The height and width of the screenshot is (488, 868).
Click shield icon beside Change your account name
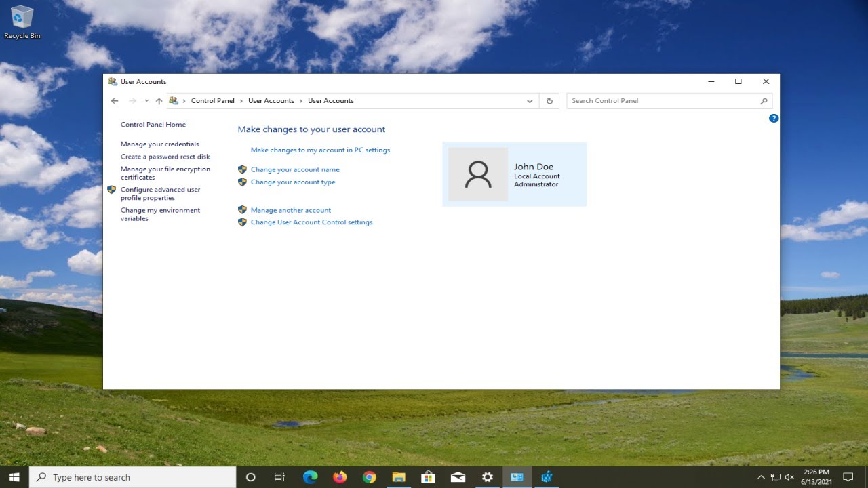(242, 169)
